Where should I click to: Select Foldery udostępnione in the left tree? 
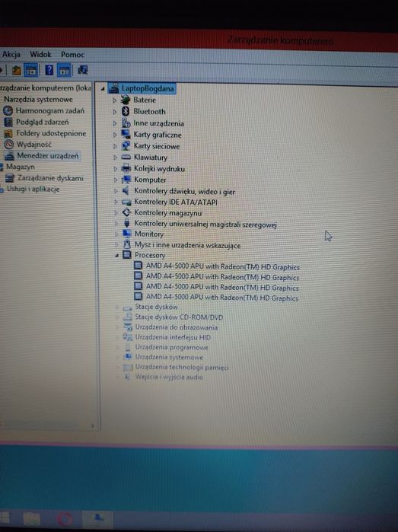51,133
